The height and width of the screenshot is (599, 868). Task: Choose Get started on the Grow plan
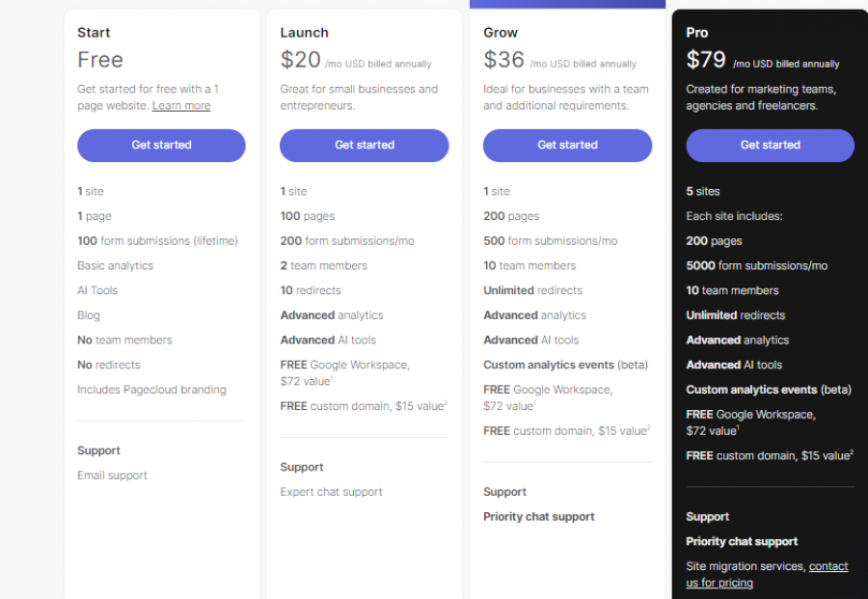click(567, 145)
